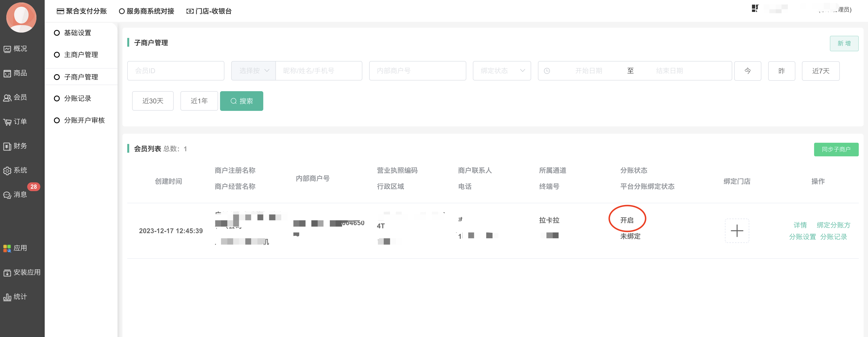Open 系统 settings gear item
Viewport: 868px width, 337px height.
pyautogui.click(x=16, y=170)
